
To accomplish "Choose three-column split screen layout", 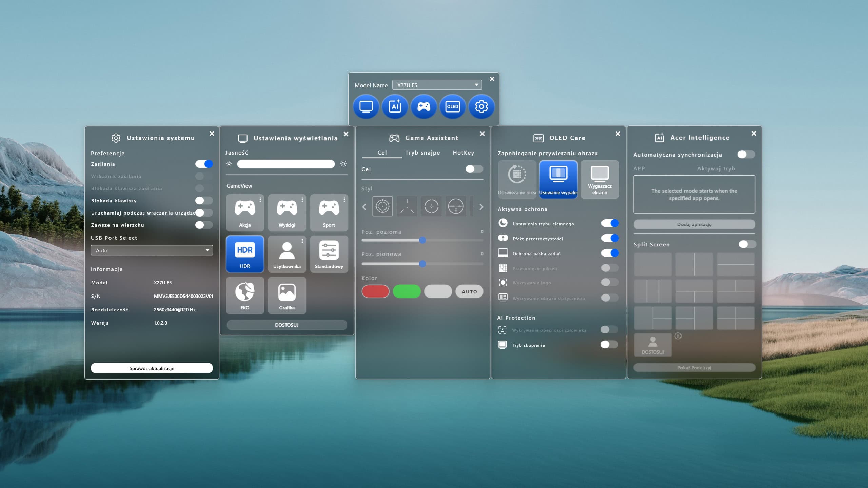I will 653,291.
